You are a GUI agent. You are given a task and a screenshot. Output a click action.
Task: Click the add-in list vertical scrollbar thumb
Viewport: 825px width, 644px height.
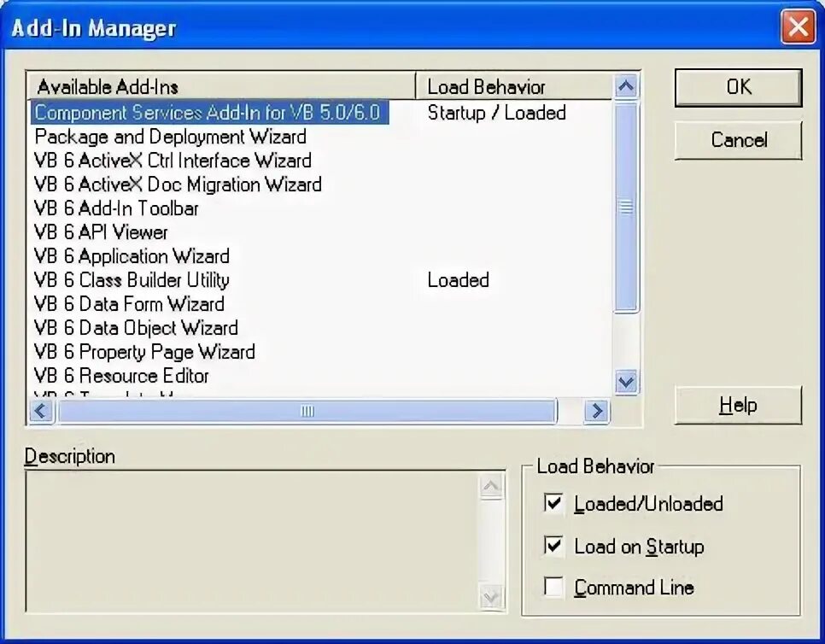626,208
